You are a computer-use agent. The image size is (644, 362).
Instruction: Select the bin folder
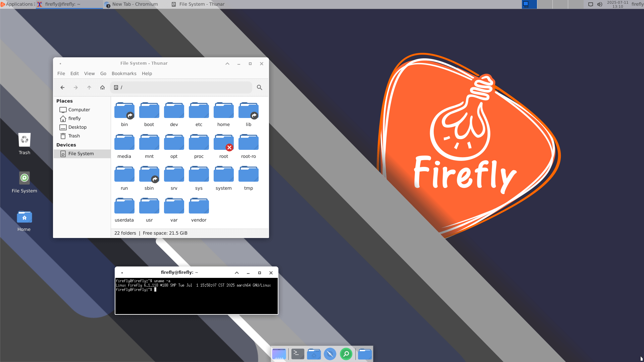pos(124,114)
